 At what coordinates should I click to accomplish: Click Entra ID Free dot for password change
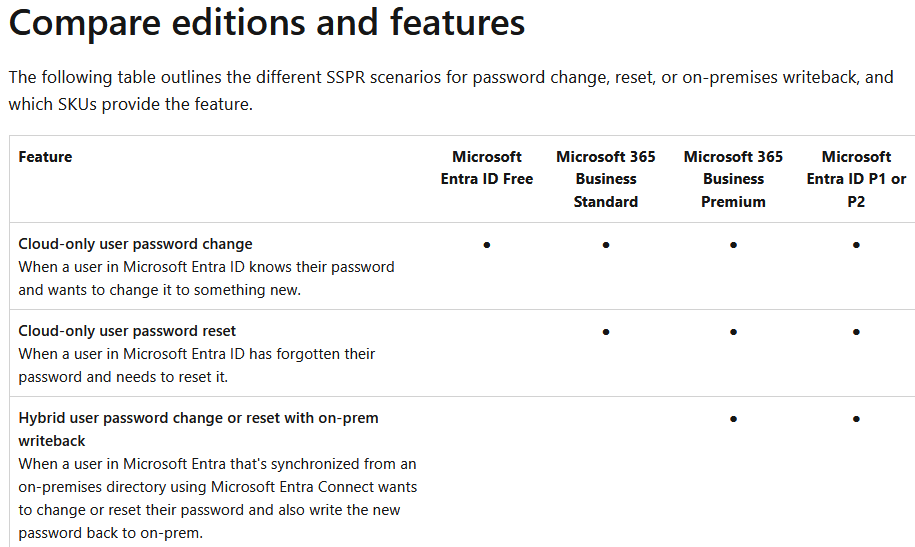coord(487,244)
